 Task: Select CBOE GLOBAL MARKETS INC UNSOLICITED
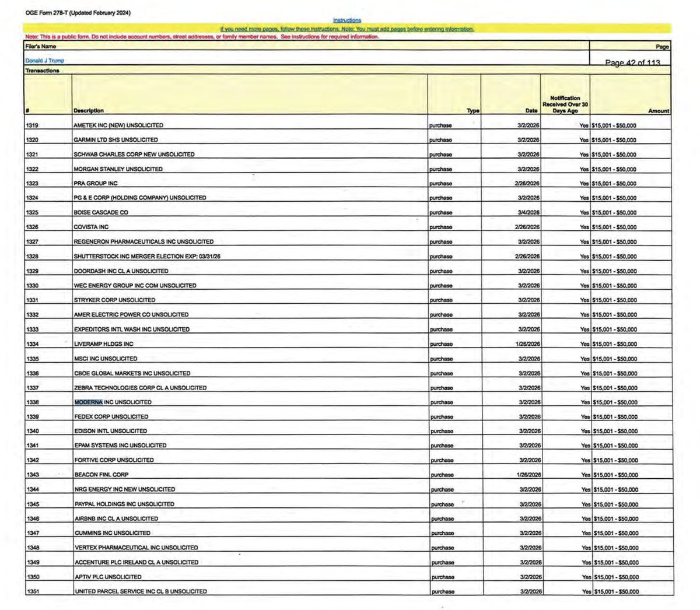132,373
